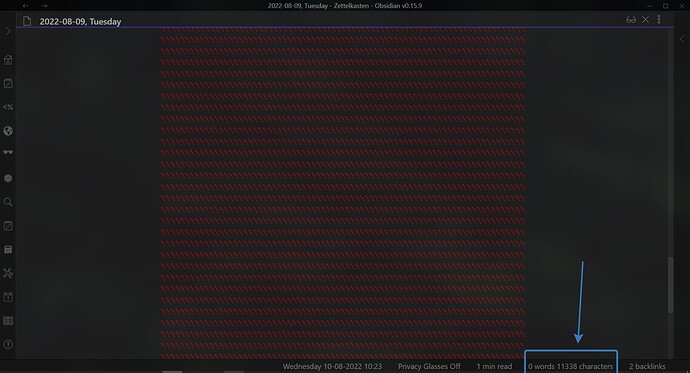Click Privacy Glasses Off in status bar
Image resolution: width=690 pixels, height=373 pixels.
click(429, 366)
